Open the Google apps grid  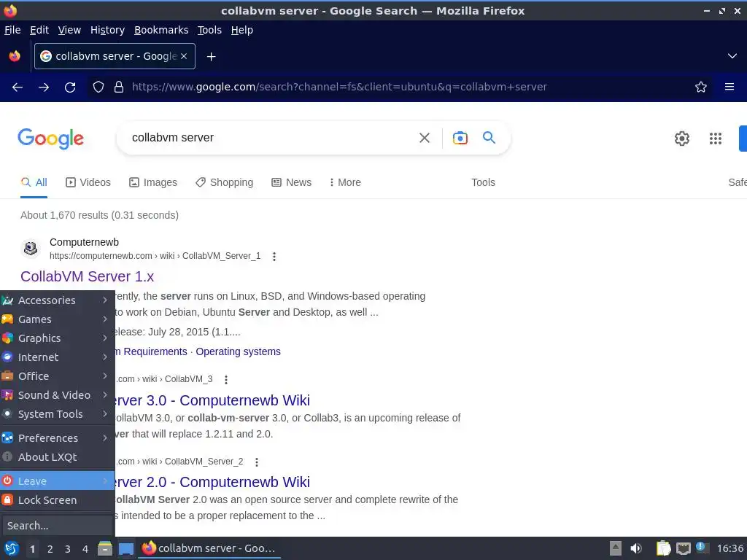point(716,139)
